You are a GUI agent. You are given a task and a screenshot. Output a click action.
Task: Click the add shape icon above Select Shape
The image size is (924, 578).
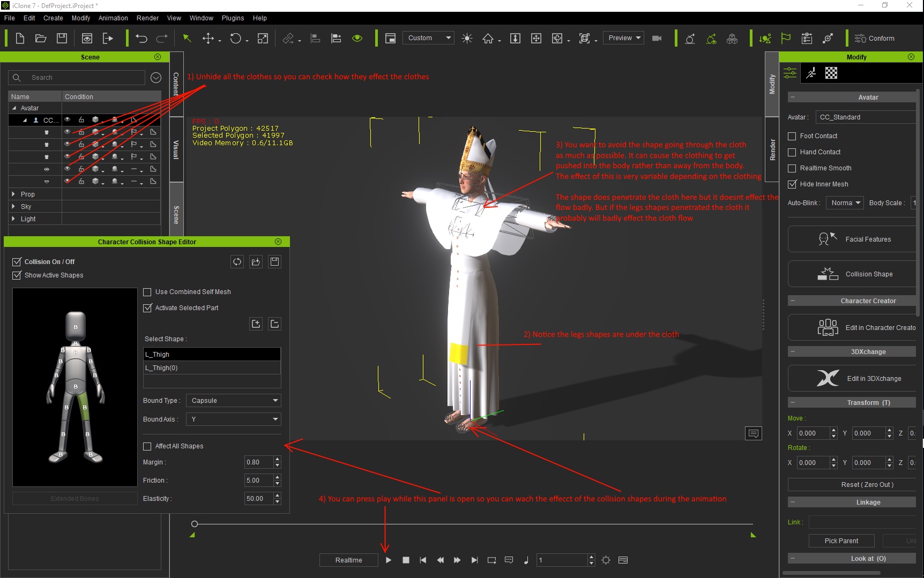[x=256, y=324]
